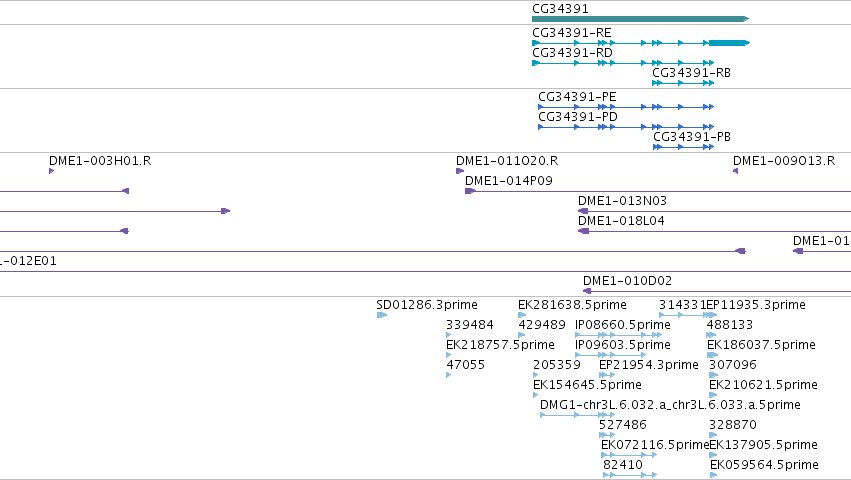Click the DME1-003H01.R label
851x480 pixels.
pos(100,161)
